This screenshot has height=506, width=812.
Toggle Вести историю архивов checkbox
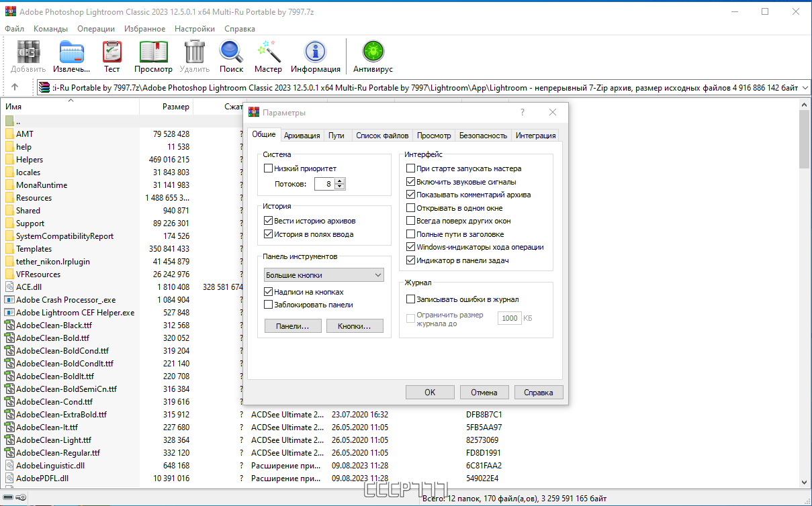pyautogui.click(x=269, y=221)
